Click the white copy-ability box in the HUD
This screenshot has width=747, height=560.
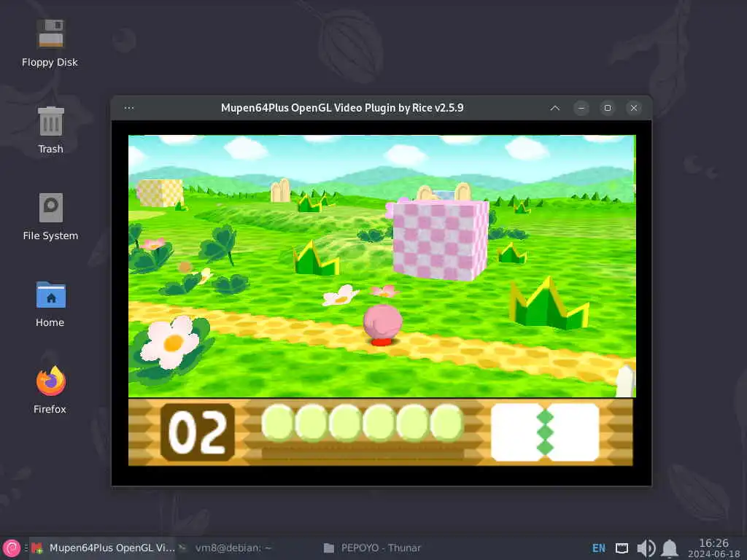(545, 432)
